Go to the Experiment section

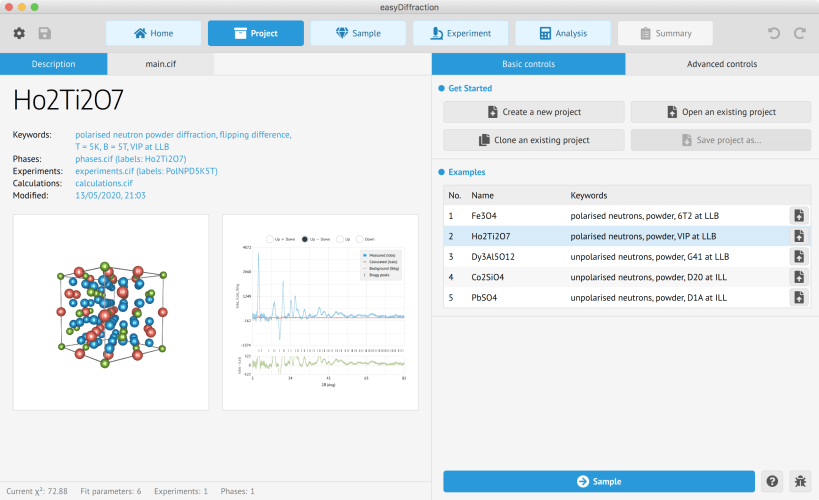pos(461,33)
